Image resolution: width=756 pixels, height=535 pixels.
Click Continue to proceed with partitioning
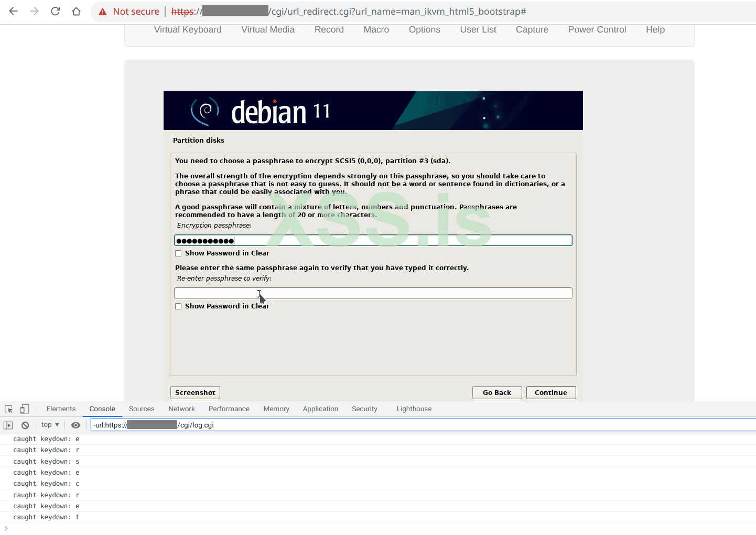[x=551, y=393]
